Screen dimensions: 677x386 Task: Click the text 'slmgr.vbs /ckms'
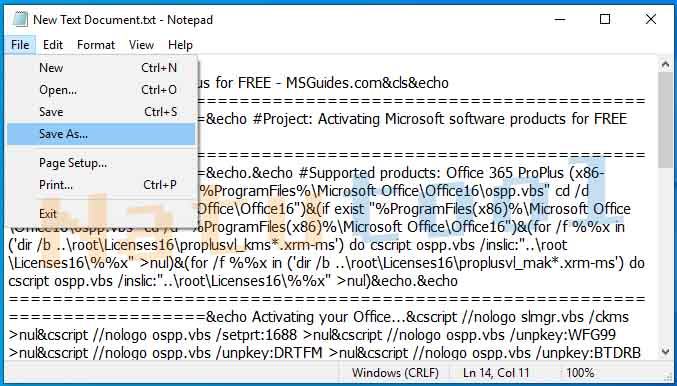click(575, 317)
